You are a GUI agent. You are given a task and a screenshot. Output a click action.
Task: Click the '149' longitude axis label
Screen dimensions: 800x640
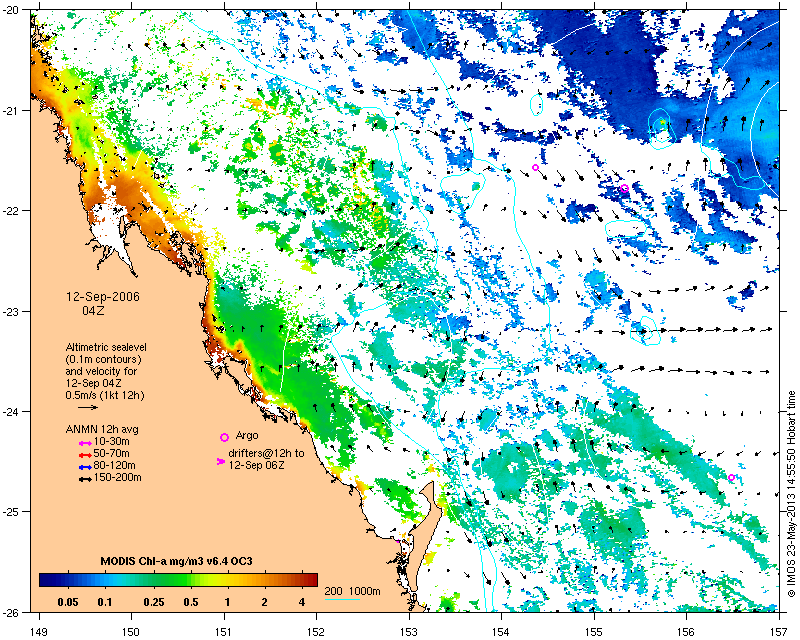coord(39,632)
